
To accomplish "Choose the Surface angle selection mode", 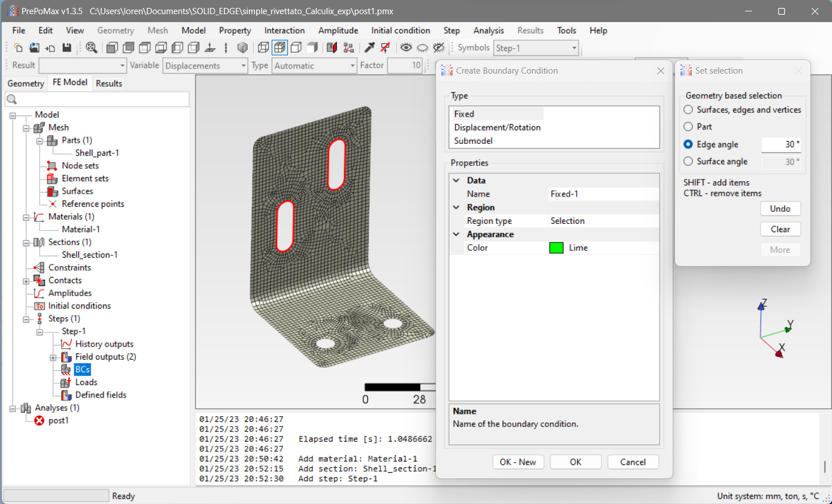I will [688, 161].
